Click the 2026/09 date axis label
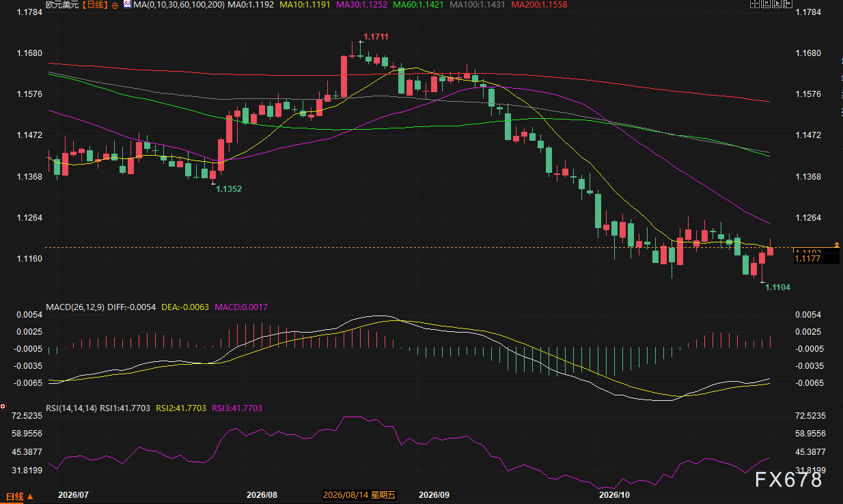The width and height of the screenshot is (843, 504). (x=434, y=494)
